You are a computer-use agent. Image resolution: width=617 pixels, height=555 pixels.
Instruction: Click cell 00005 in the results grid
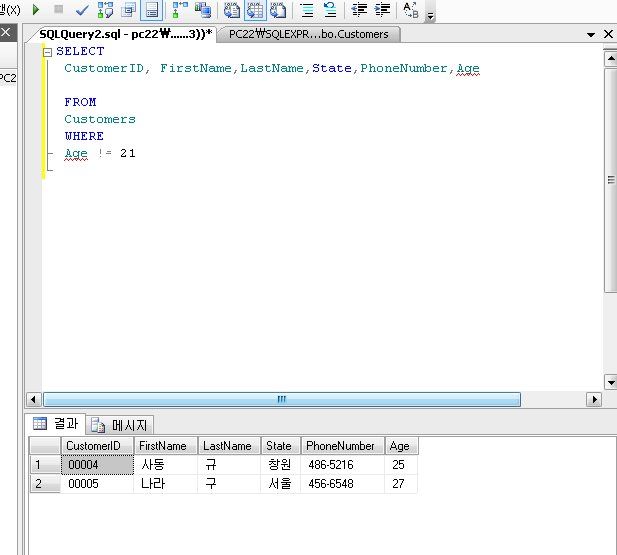pos(97,484)
